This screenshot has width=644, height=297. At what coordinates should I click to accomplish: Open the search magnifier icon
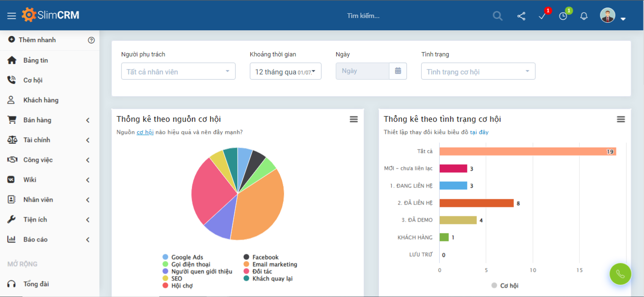pos(497,16)
